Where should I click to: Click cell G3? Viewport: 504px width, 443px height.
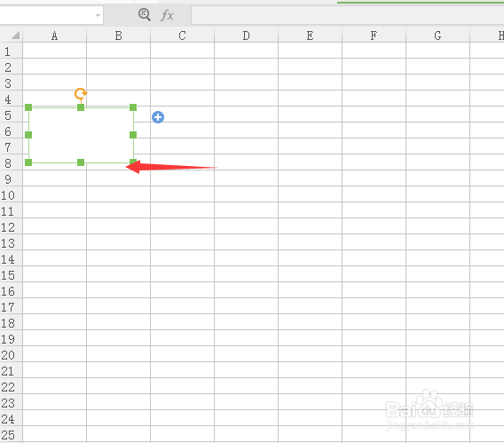coord(437,83)
